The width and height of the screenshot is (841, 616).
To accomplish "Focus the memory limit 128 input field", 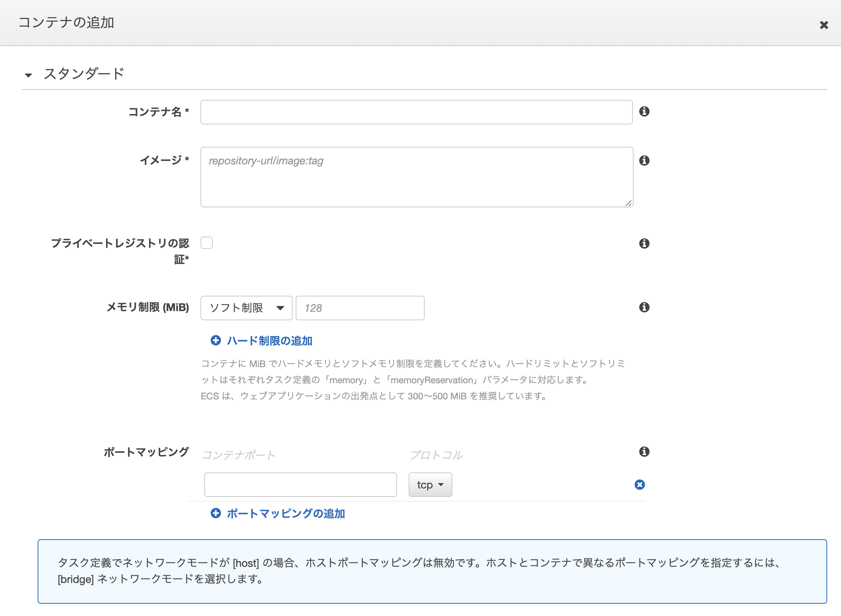I will [x=360, y=308].
